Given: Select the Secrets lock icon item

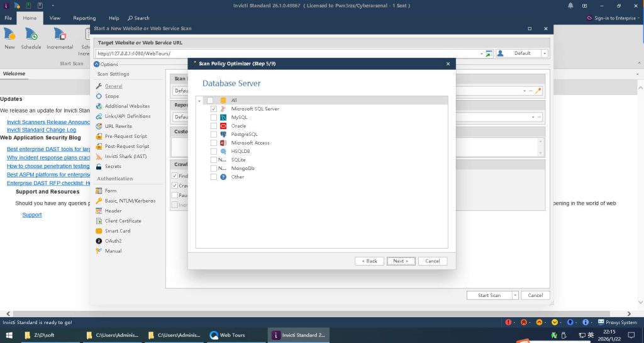Looking at the screenshot, I should pos(99,167).
